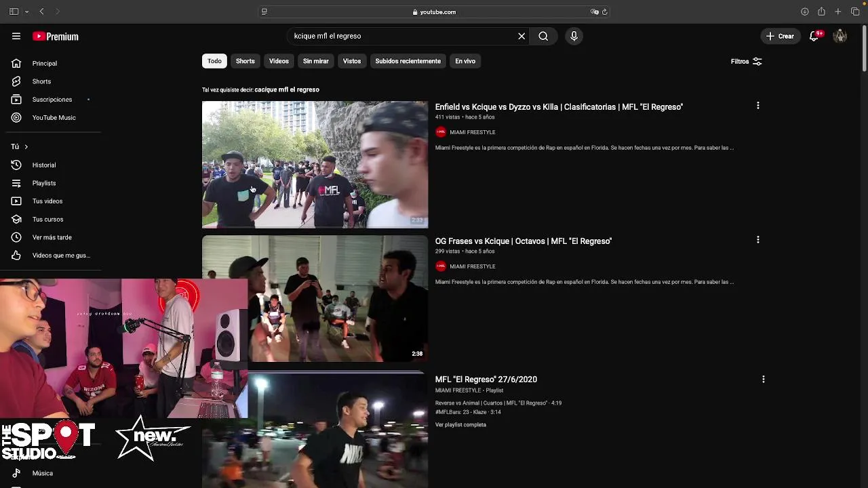Open Enfield vs Kcique Clasificatorias video thumbnail
Image resolution: width=868 pixels, height=488 pixels.
315,165
